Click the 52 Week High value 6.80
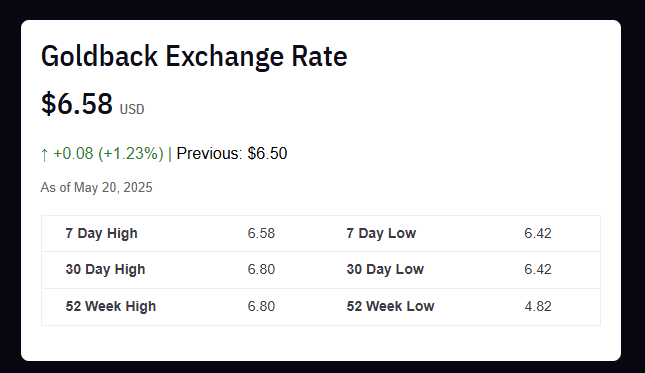This screenshot has height=373, width=645. (261, 306)
